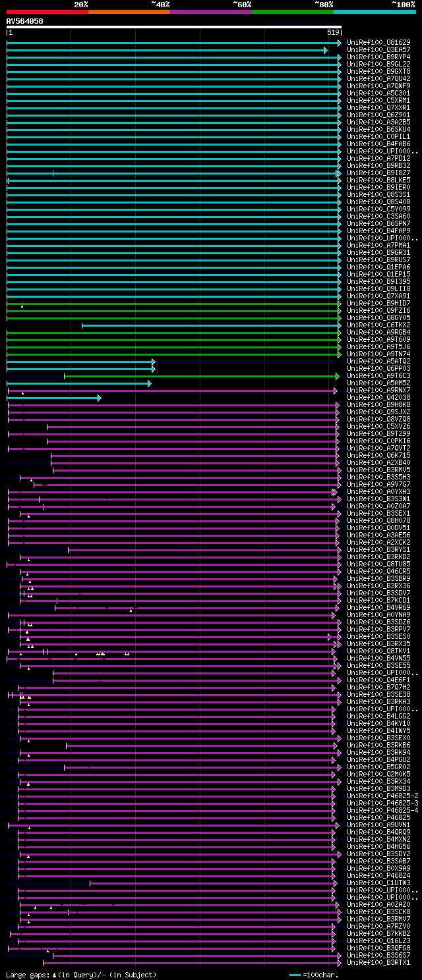Select hit label UniRef100_A9UVN1
422x980 pixels.
point(378,825)
